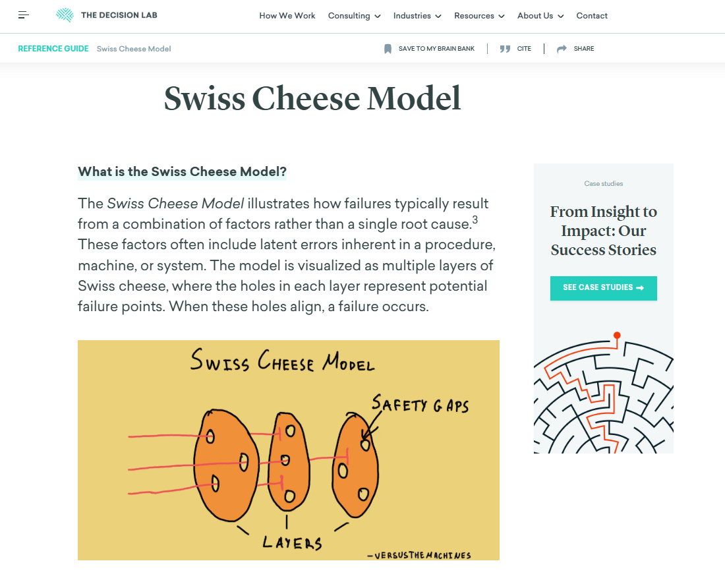Click the bookmark save icon
The image size is (725, 588).
388,49
